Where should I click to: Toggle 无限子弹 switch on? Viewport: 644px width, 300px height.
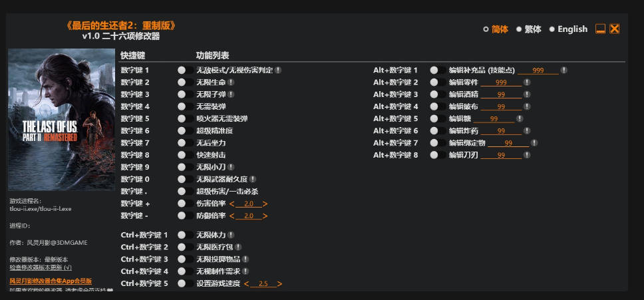(185, 94)
